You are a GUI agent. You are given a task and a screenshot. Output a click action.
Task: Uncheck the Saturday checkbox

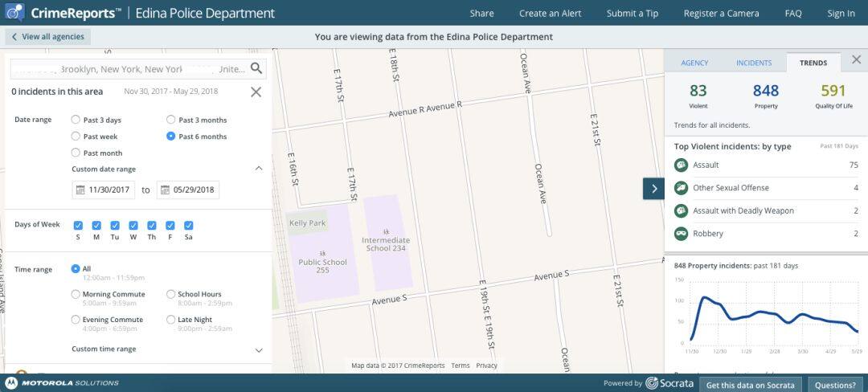pyautogui.click(x=188, y=226)
